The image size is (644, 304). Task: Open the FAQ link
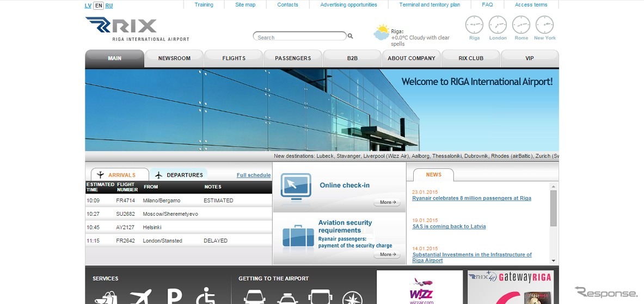pos(487,5)
